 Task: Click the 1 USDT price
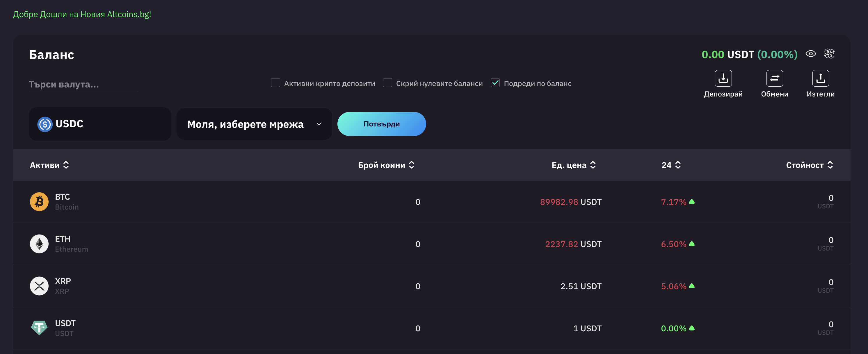coord(587,328)
